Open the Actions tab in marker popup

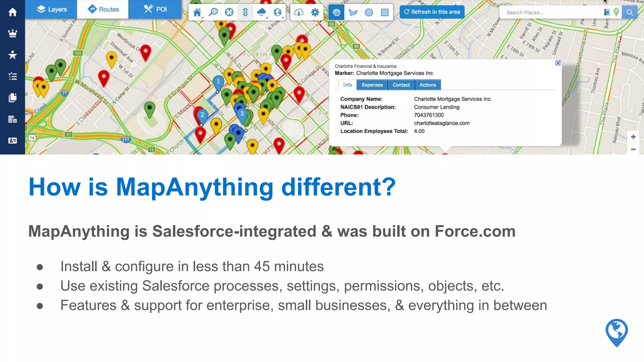click(428, 85)
